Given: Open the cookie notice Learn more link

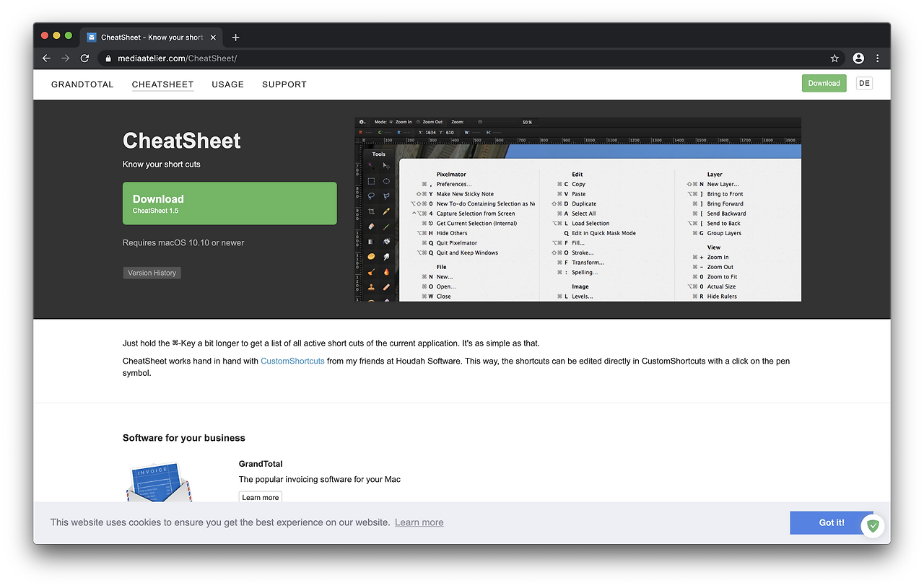Looking at the screenshot, I should [x=419, y=522].
